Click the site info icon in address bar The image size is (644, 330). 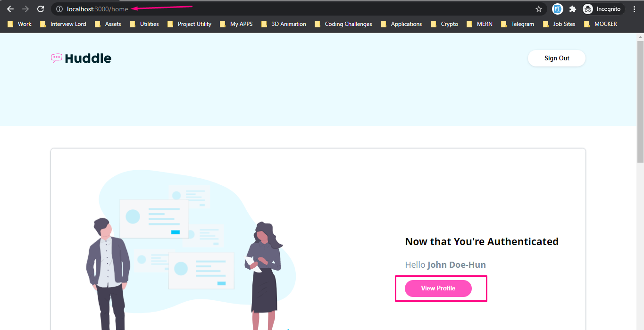pos(59,9)
